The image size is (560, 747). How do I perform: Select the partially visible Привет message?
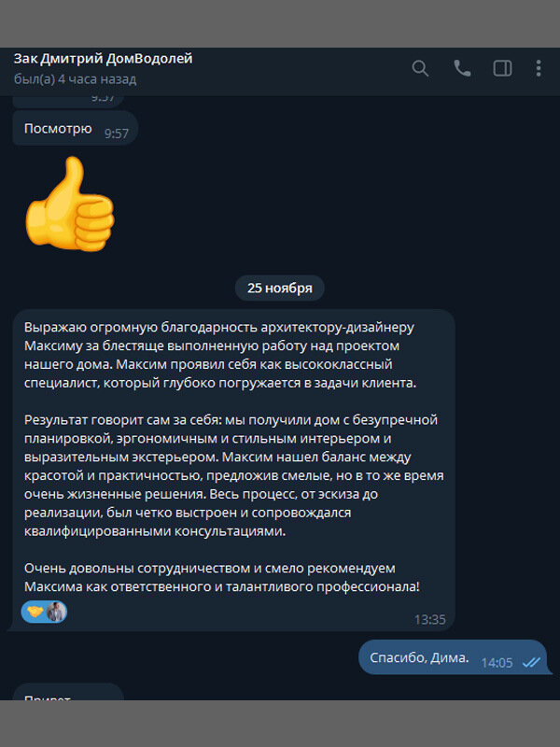click(68, 692)
